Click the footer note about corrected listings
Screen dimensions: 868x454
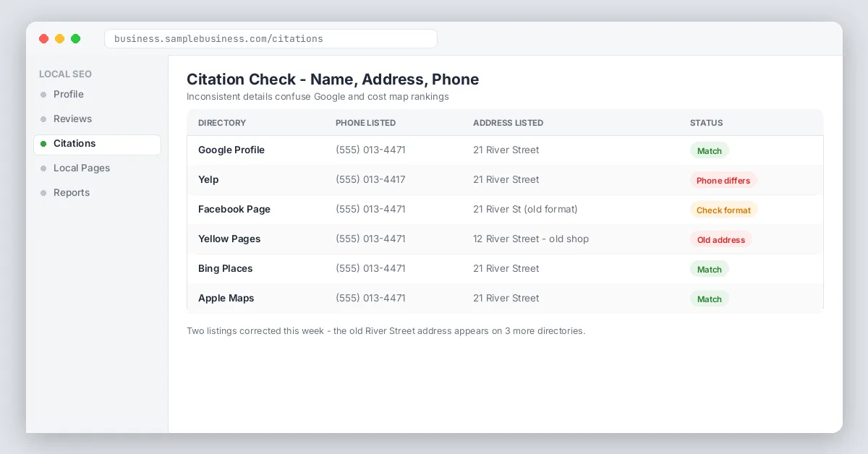coord(386,331)
